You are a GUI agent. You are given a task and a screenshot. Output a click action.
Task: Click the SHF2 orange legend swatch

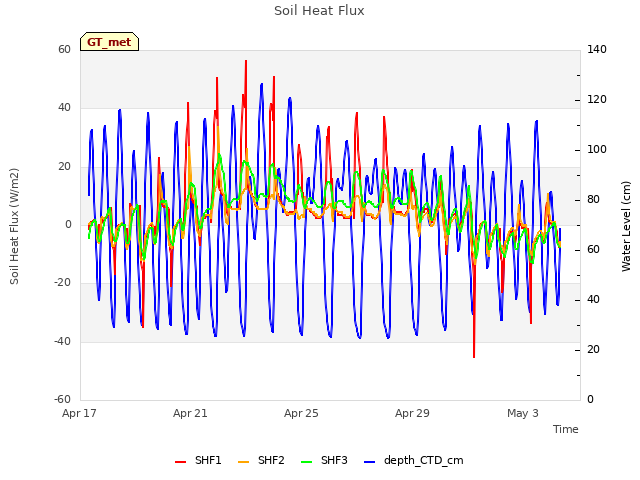coord(243,462)
